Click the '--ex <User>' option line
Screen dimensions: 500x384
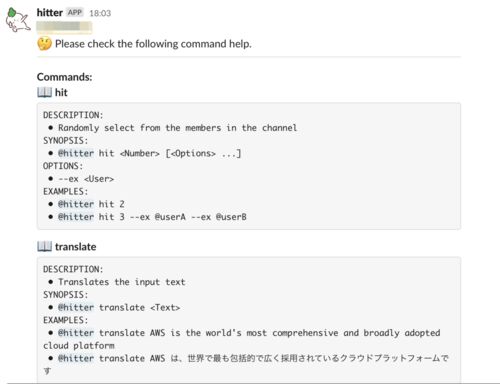click(86, 179)
